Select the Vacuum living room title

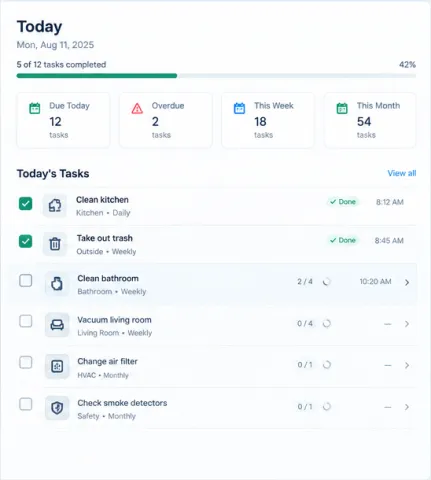click(114, 320)
